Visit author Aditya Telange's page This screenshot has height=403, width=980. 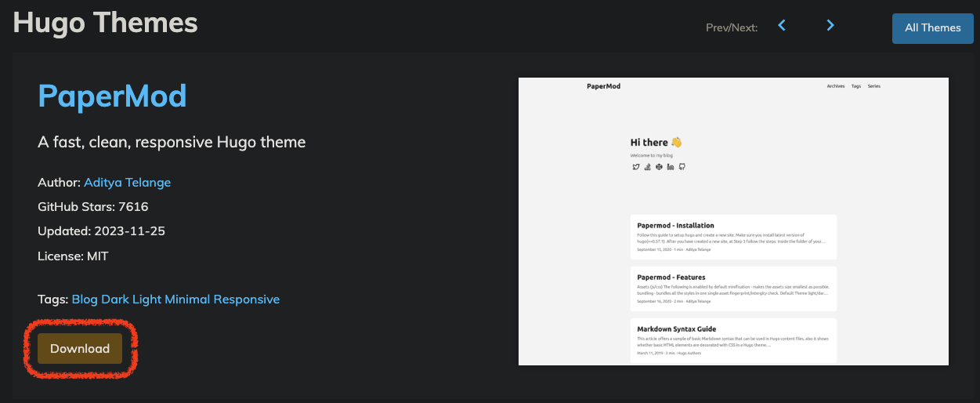(127, 183)
